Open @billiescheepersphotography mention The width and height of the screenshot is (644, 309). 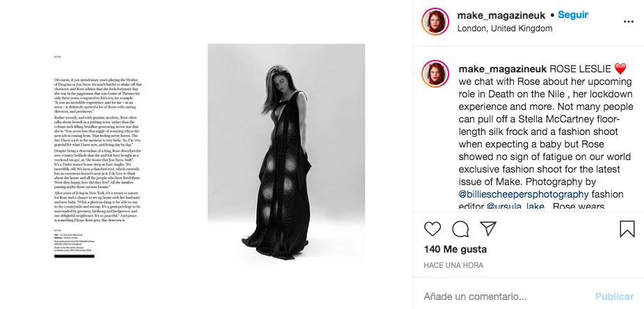coord(523,193)
